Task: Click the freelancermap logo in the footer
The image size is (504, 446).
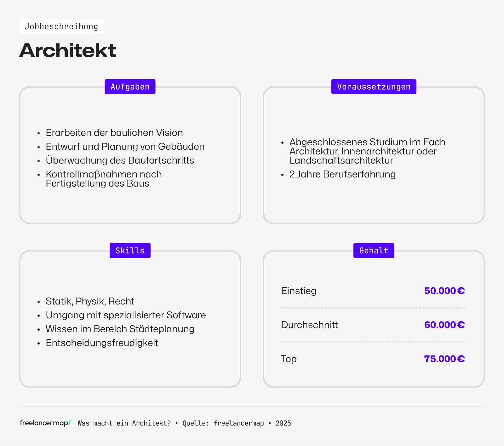Action: pyautogui.click(x=45, y=423)
